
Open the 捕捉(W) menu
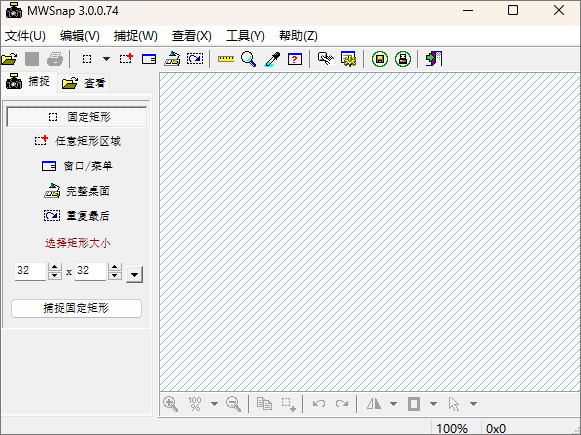click(x=136, y=36)
